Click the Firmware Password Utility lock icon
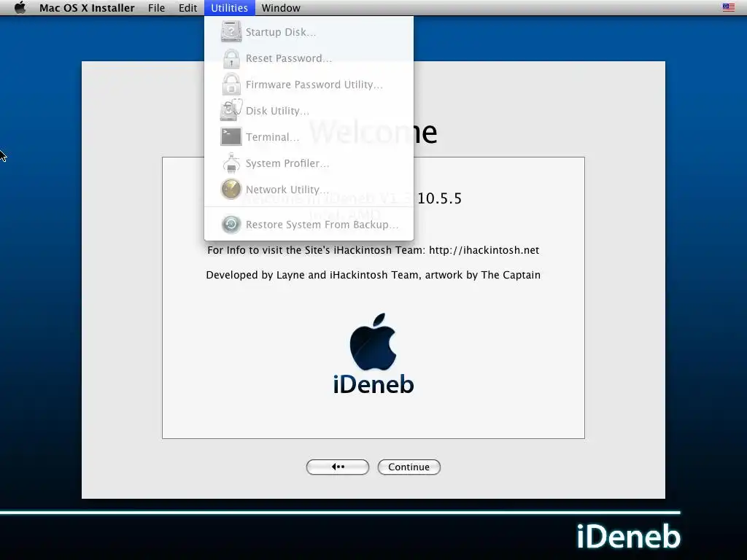747x560 pixels. pyautogui.click(x=231, y=85)
